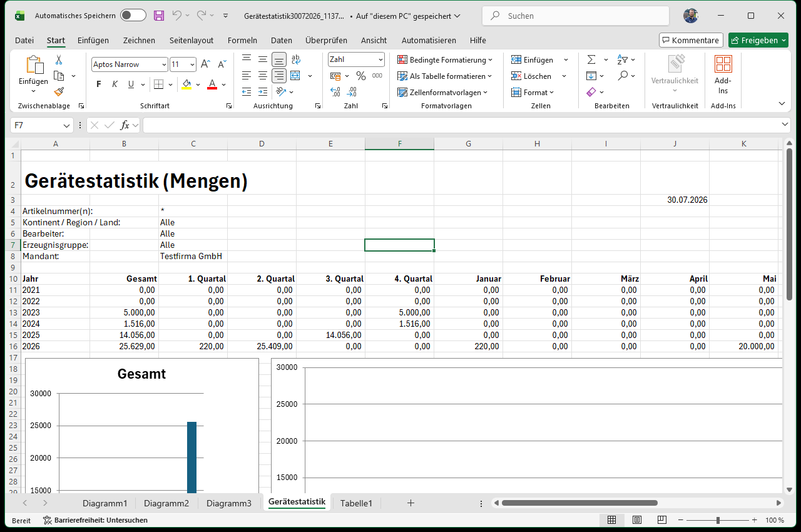Toggle italic K formatting

115,84
